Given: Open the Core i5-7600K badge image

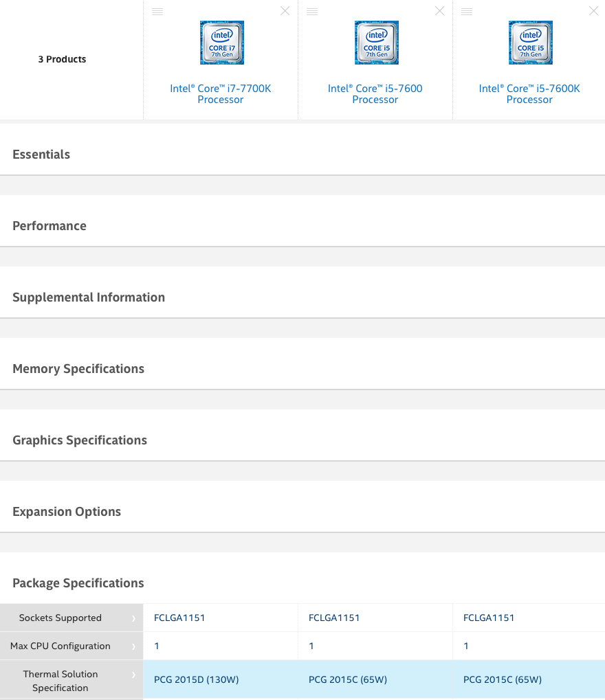Looking at the screenshot, I should pyautogui.click(x=530, y=43).
